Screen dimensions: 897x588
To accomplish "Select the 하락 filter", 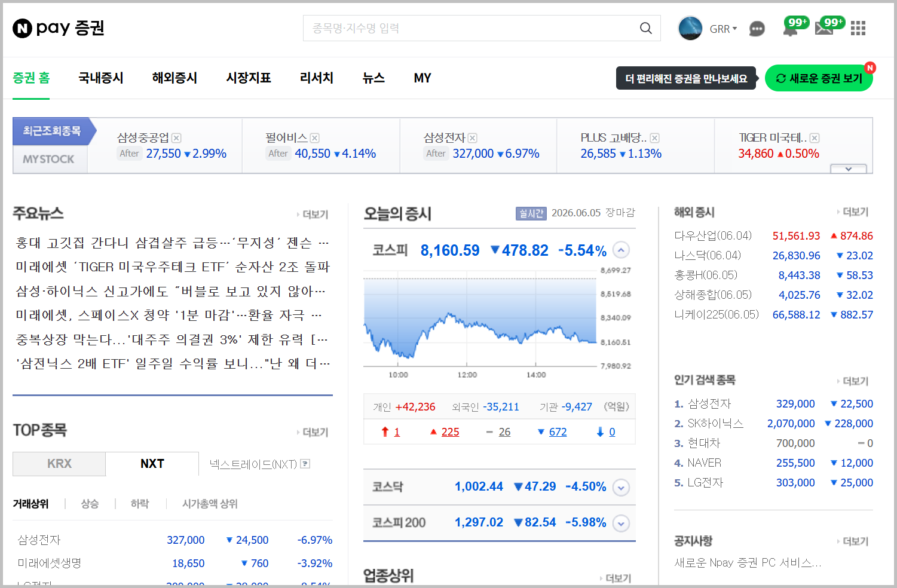I will (140, 504).
